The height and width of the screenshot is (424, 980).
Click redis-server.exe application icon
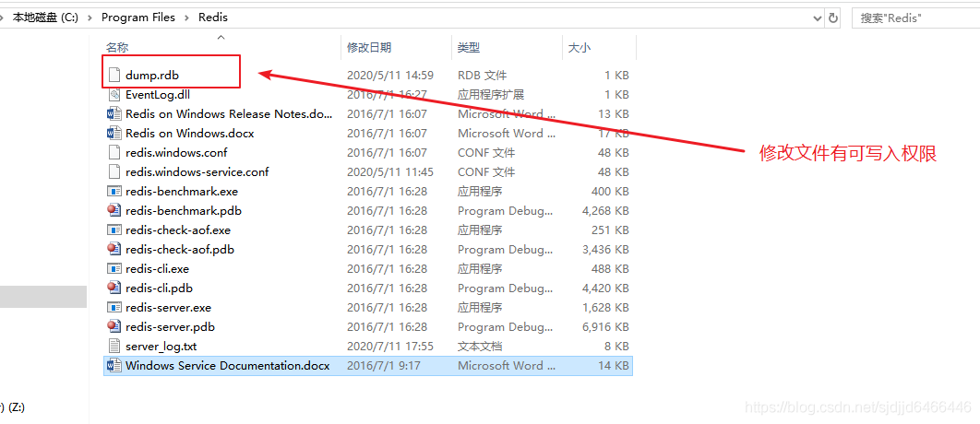point(114,307)
